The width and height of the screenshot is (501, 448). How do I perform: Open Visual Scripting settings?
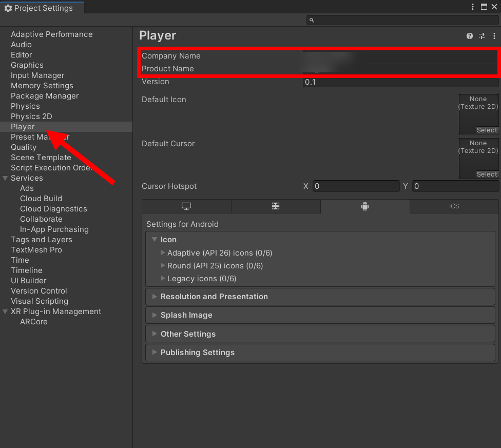coord(40,301)
